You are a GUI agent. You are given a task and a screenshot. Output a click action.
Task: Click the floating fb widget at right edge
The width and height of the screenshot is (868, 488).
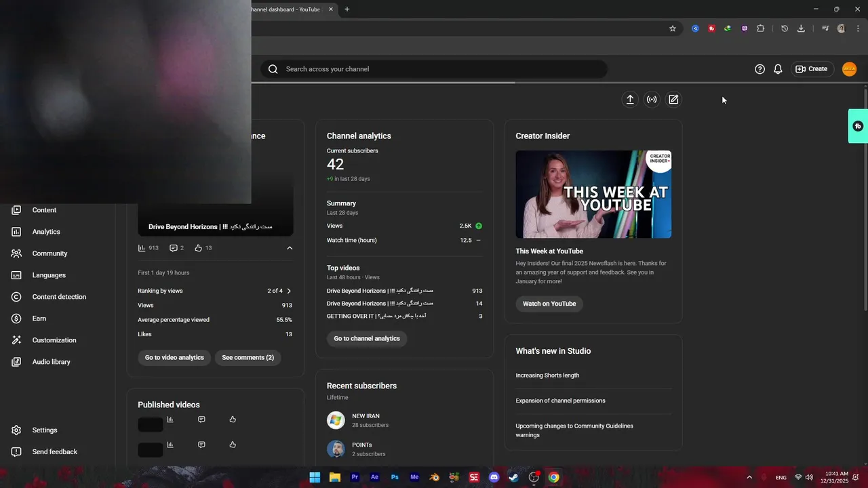pos(858,126)
